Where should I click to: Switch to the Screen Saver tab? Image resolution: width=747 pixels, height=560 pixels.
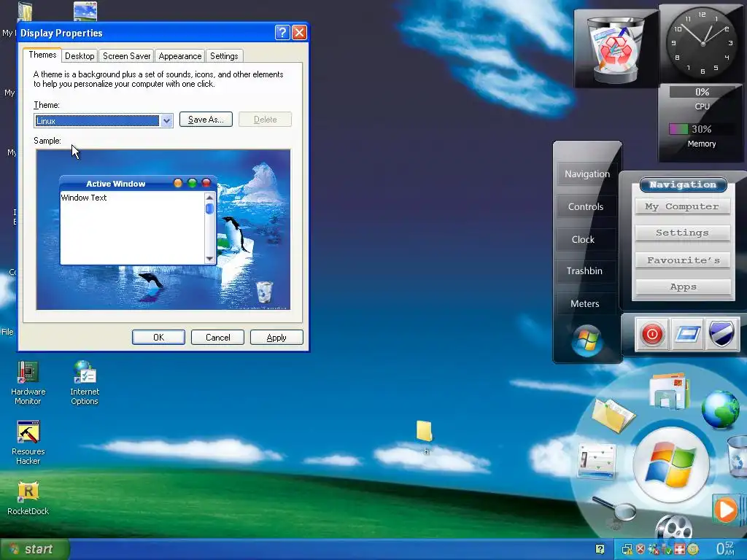pyautogui.click(x=126, y=55)
